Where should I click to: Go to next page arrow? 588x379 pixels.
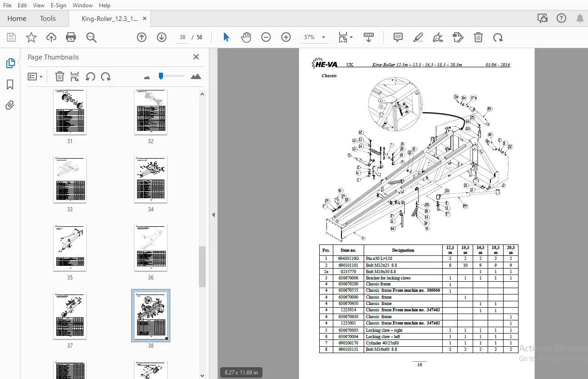[162, 37]
